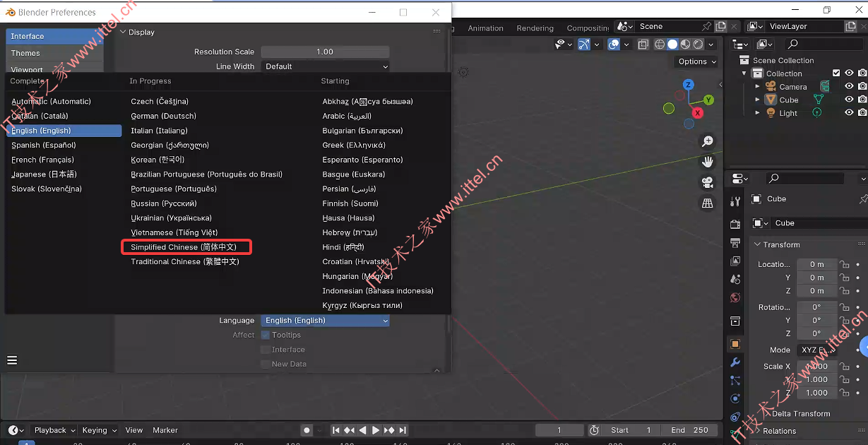Create a new scene with the copy icon

click(x=720, y=26)
